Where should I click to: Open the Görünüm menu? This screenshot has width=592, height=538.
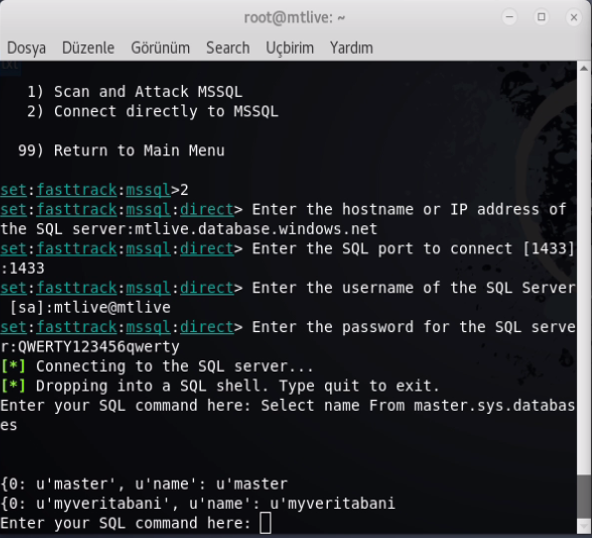[x=160, y=48]
